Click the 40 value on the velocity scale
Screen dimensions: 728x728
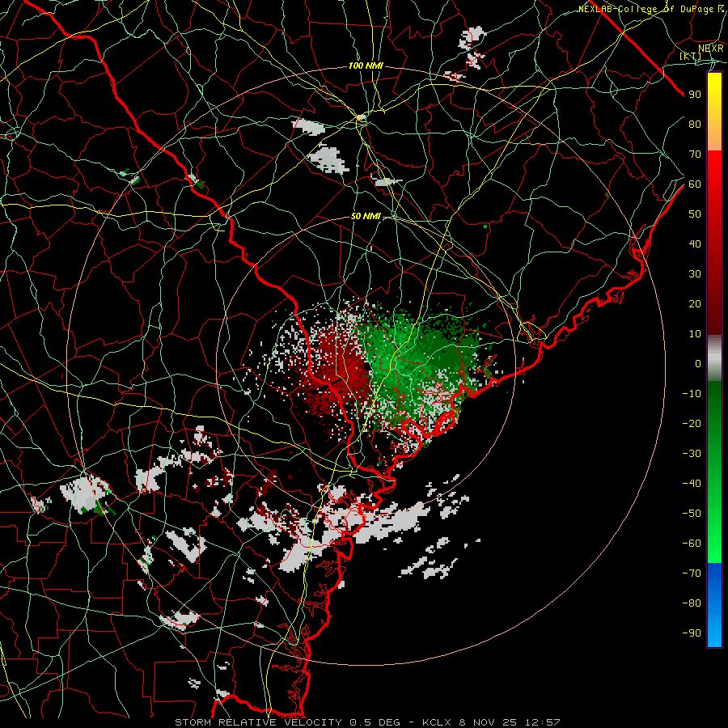[x=695, y=244]
